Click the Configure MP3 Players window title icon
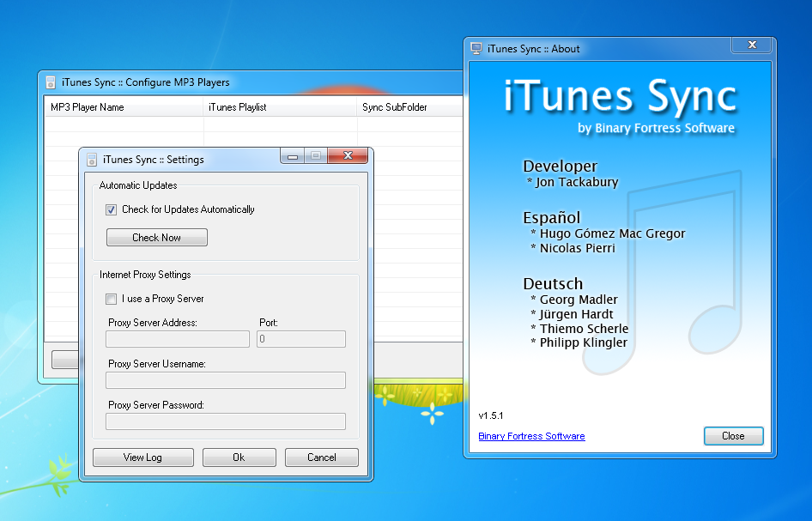Viewport: 812px width, 521px height. [51, 82]
